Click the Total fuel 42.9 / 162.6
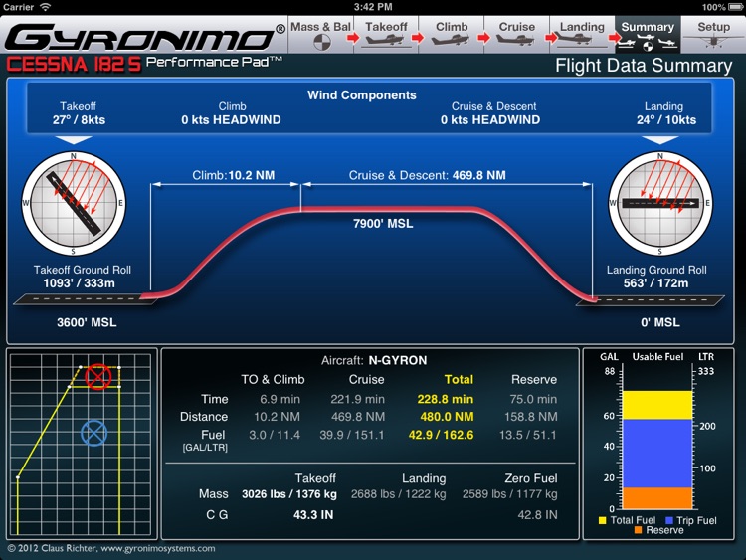Image resolution: width=746 pixels, height=560 pixels. tap(441, 435)
